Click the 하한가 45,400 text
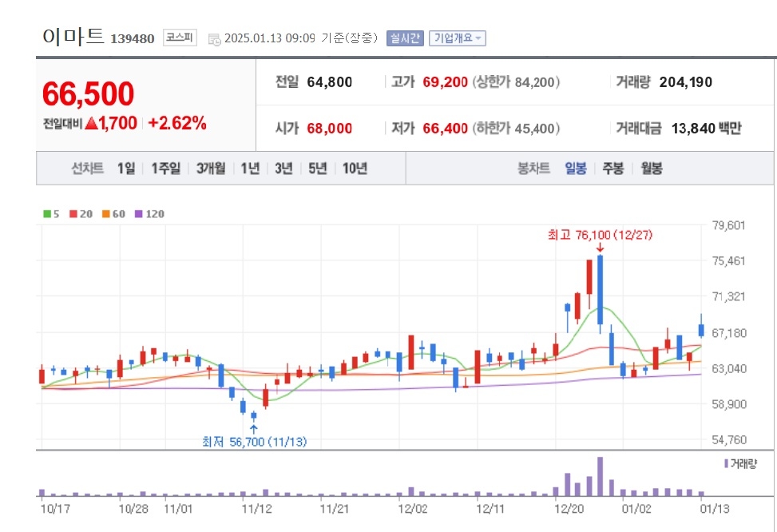 [x=516, y=129]
